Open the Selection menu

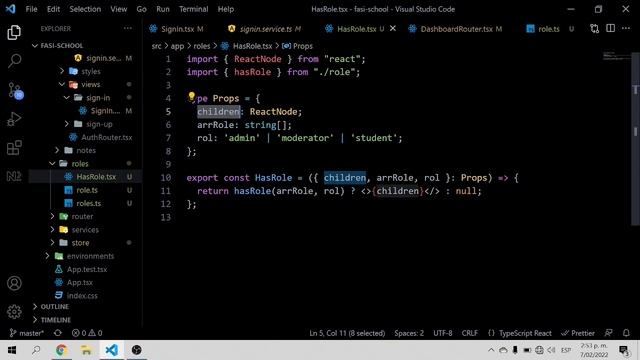coord(85,9)
